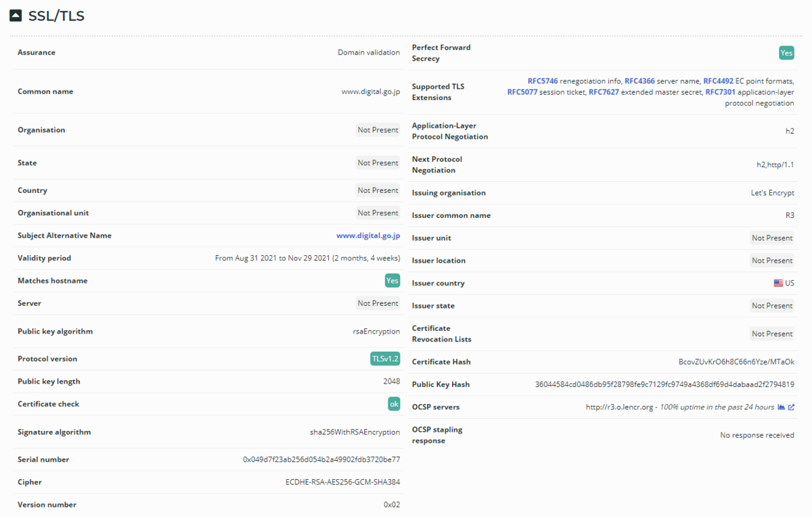Open the RFC5746 link
The height and width of the screenshot is (517, 812).
pos(543,81)
